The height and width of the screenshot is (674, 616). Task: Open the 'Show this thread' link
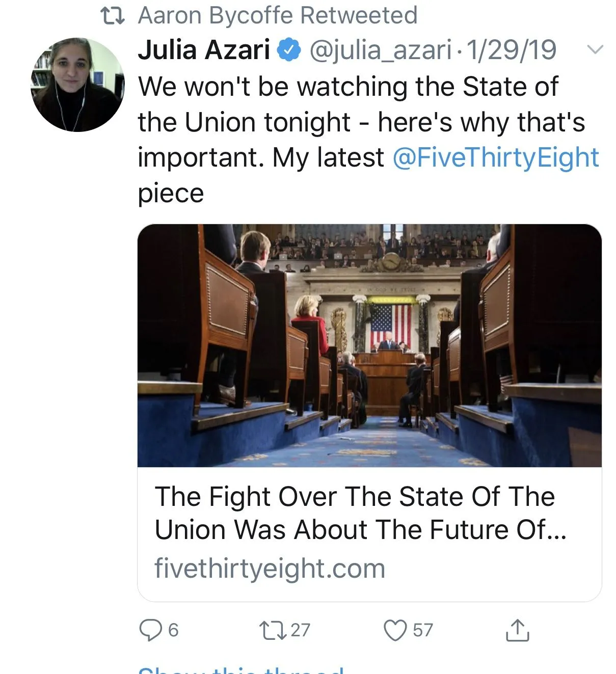(241, 669)
